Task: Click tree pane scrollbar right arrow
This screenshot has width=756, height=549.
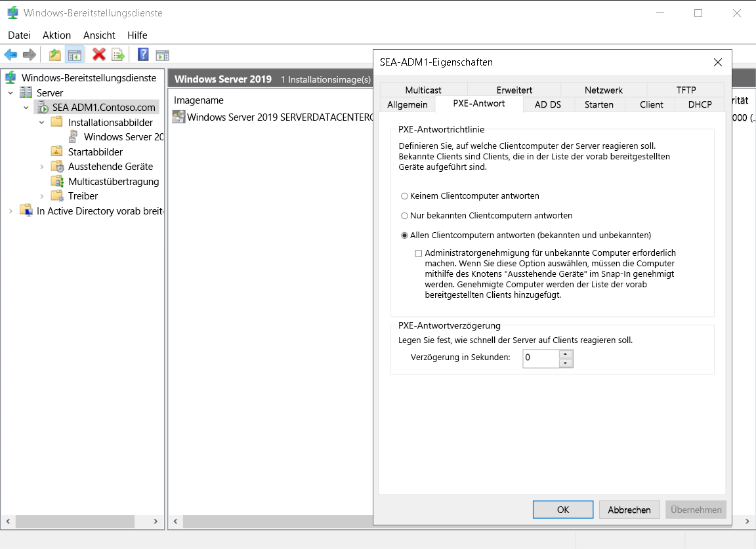Action: tap(156, 521)
